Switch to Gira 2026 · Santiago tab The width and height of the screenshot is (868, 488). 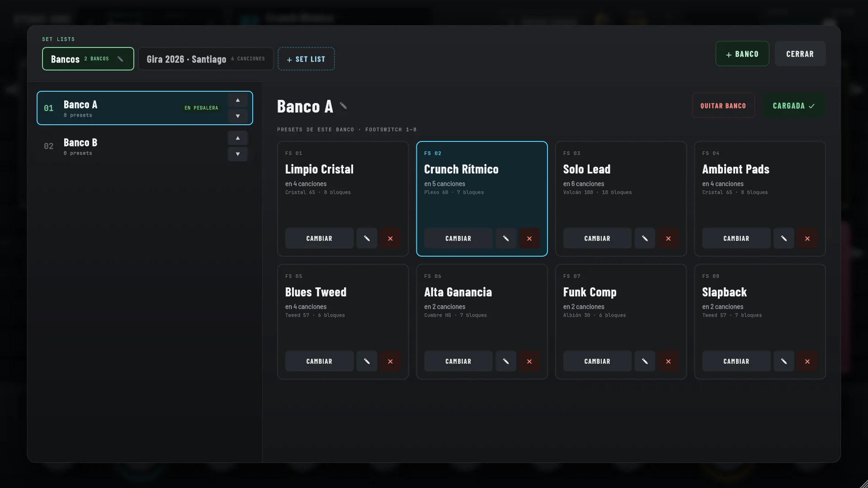(206, 59)
